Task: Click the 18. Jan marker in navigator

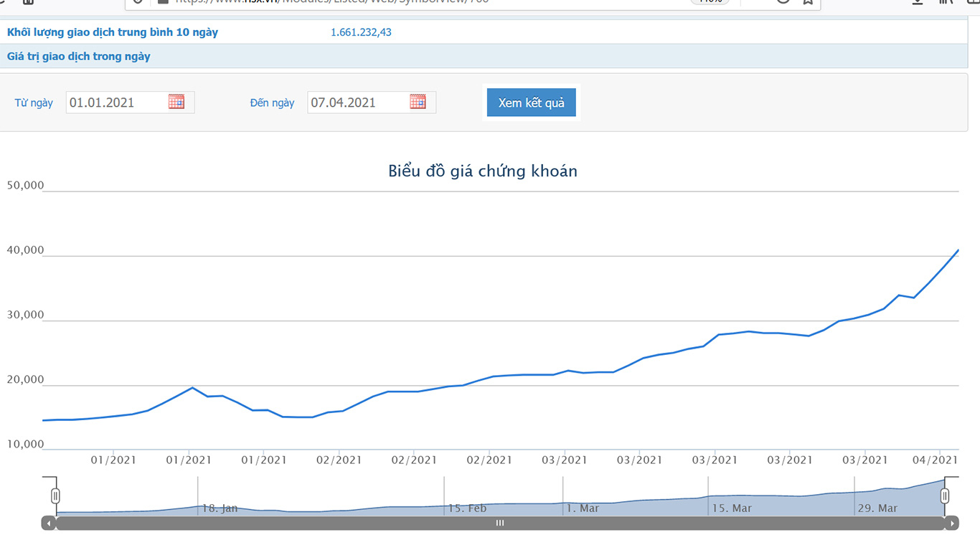Action: point(220,508)
